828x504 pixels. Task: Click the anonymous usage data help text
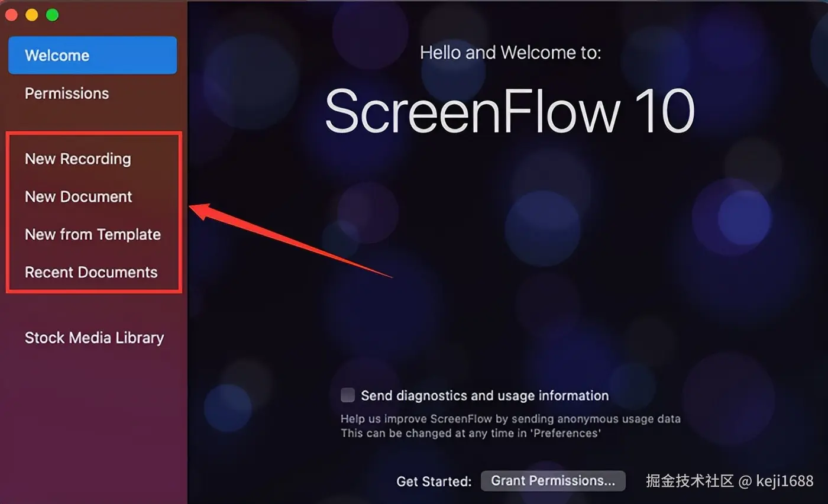(510, 419)
